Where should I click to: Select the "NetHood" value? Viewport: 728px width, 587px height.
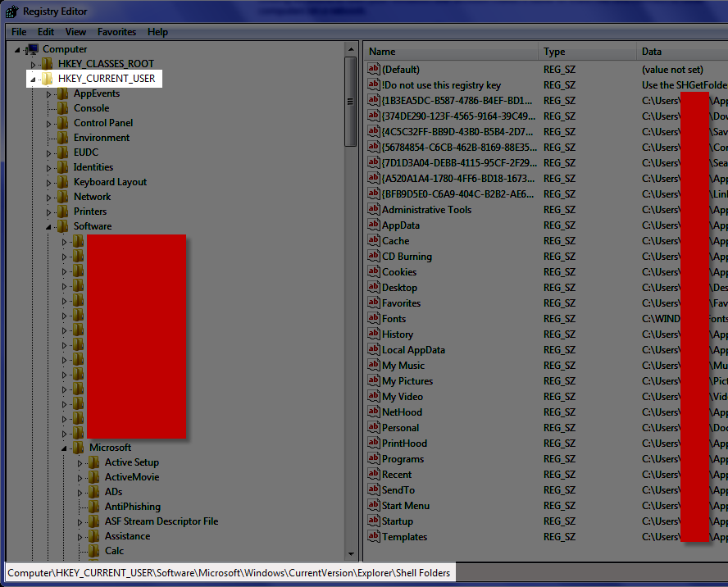pos(402,412)
